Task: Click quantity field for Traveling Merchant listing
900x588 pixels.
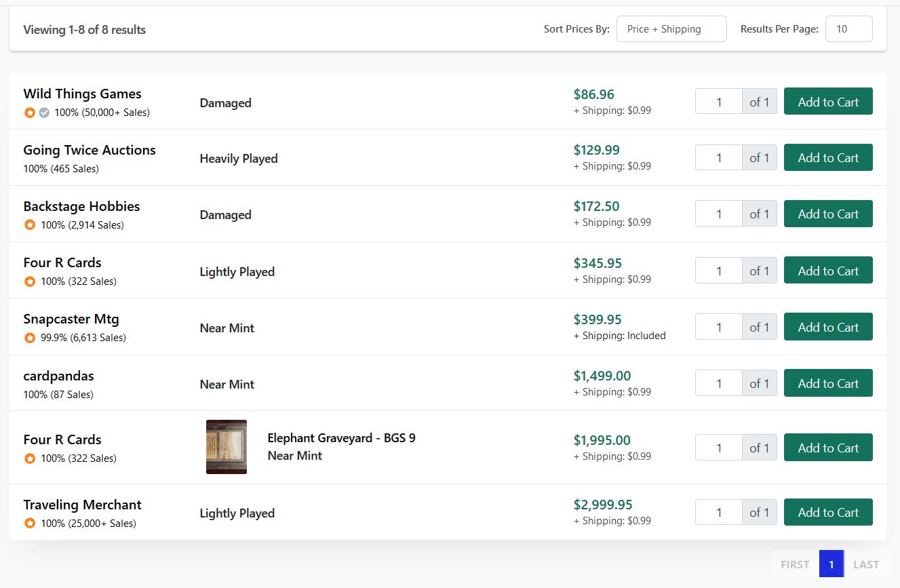Action: coord(718,513)
